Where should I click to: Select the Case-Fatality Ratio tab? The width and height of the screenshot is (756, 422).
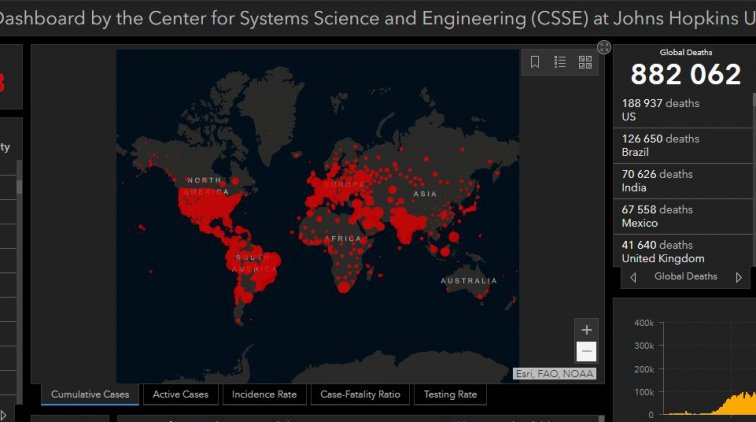pos(360,395)
